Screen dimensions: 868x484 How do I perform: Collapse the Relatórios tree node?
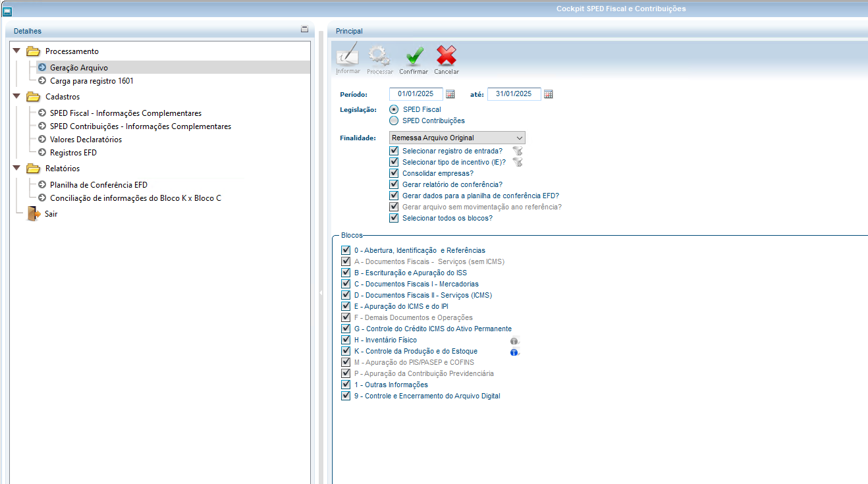[x=16, y=168]
